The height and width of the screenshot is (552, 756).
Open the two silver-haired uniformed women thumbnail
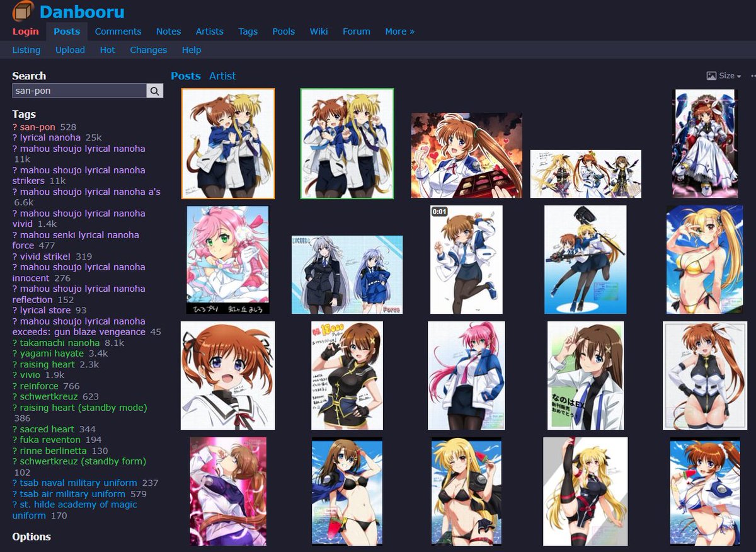tap(347, 275)
